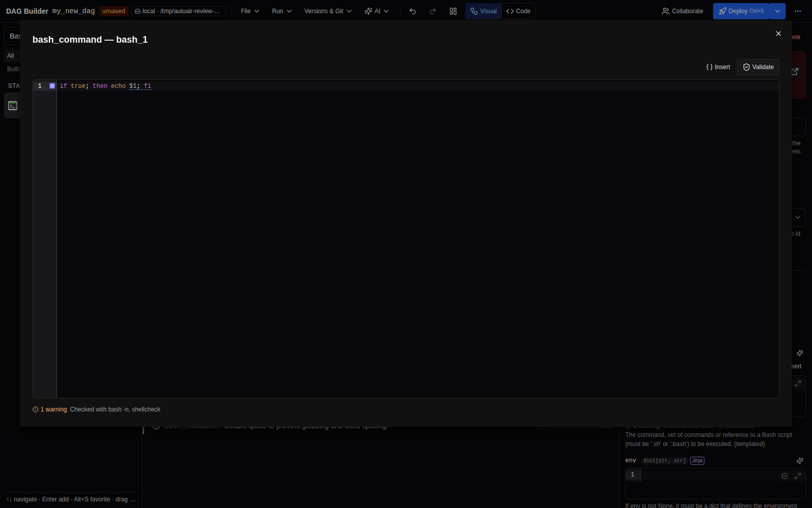The image size is (812, 508).
Task: Click the grid layout icon in toolbar
Action: tap(453, 11)
